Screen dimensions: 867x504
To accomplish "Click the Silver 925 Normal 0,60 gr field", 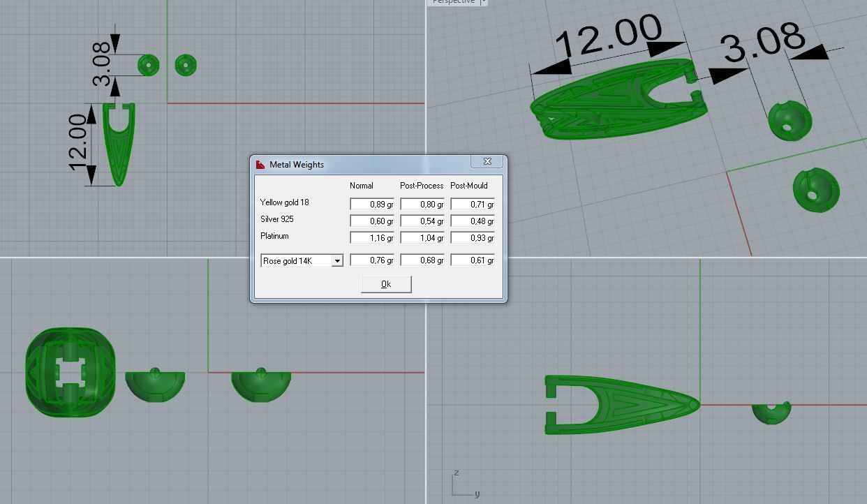I will (x=372, y=221).
